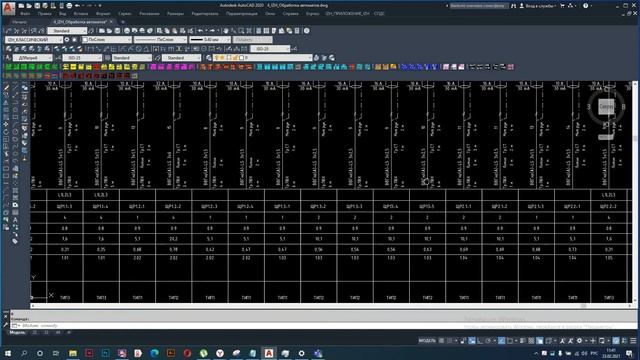Click the plus button for new drawing tab
This screenshot has width=640, height=360.
(122, 22)
